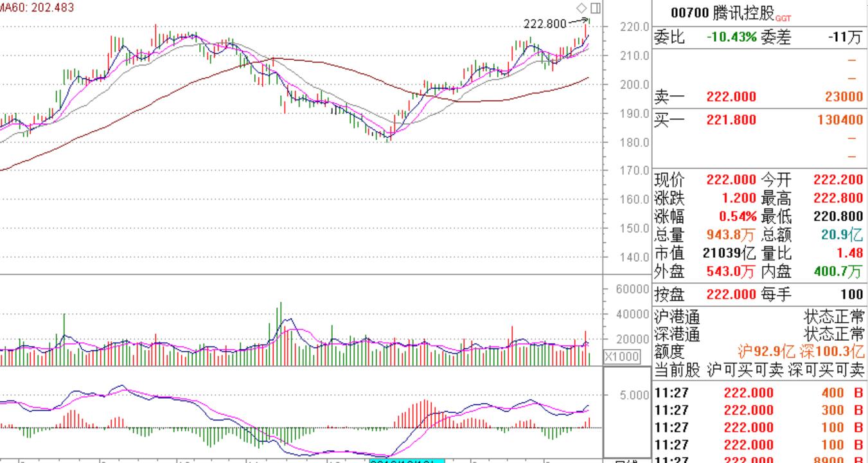This screenshot has height=463, width=868.
Task: Click the 60000 volume axis label
Action: [633, 289]
